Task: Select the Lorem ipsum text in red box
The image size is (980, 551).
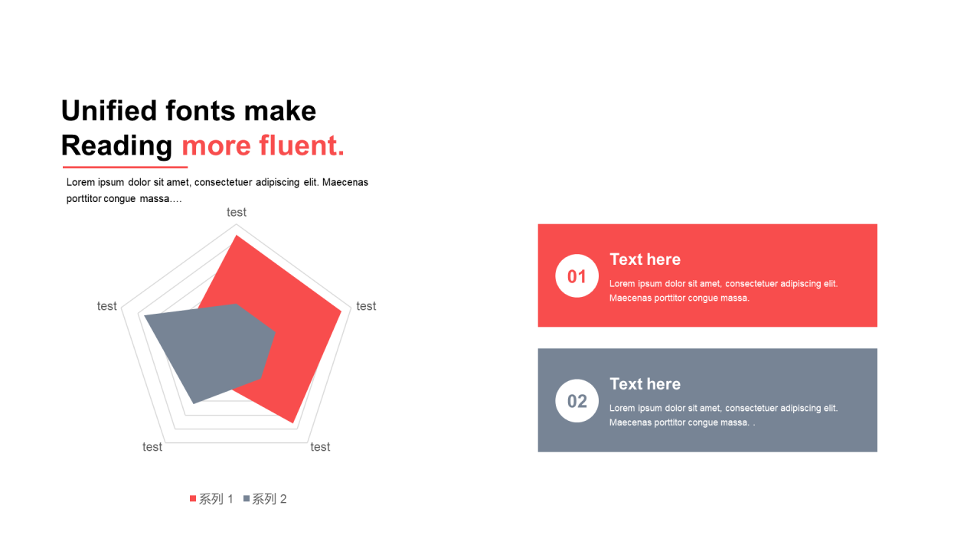Action: coord(724,291)
